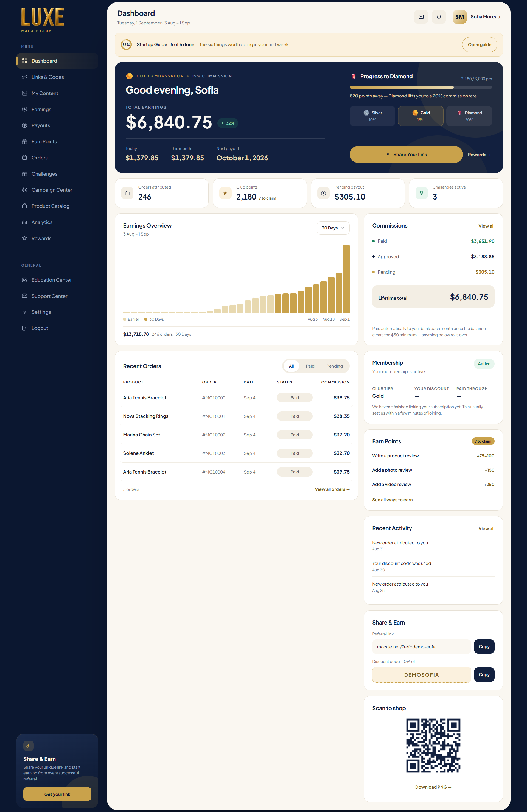The image size is (527, 812).
Task: Copy the DEMOSOFIA discount code
Action: click(484, 675)
